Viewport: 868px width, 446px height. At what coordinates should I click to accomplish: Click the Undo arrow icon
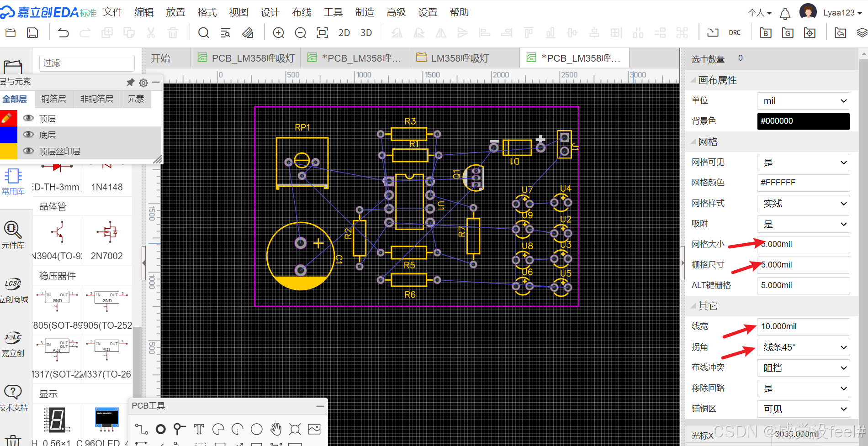[63, 32]
